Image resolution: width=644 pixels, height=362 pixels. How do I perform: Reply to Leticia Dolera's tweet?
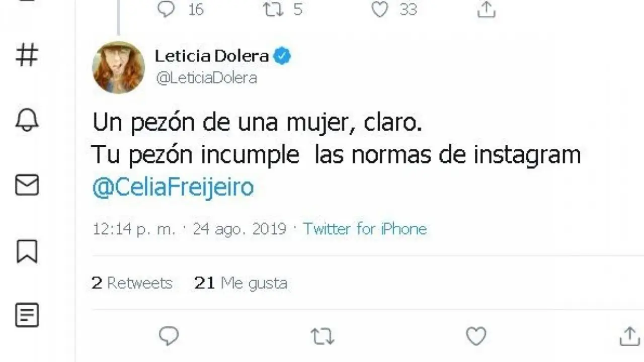pyautogui.click(x=169, y=336)
